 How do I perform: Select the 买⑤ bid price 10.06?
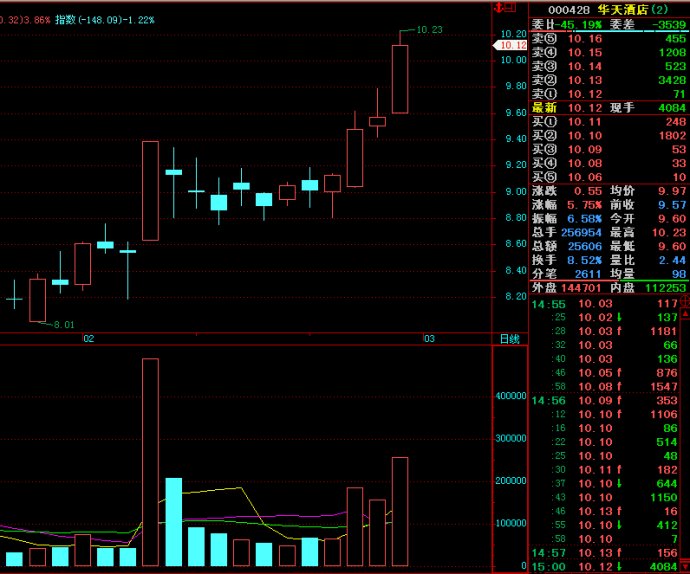tap(585, 177)
